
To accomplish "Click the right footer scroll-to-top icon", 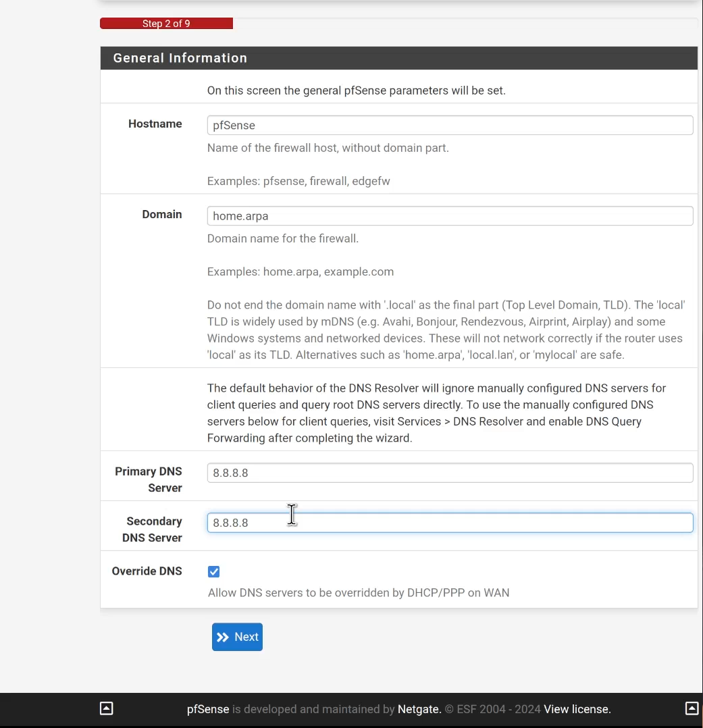I will click(x=692, y=708).
